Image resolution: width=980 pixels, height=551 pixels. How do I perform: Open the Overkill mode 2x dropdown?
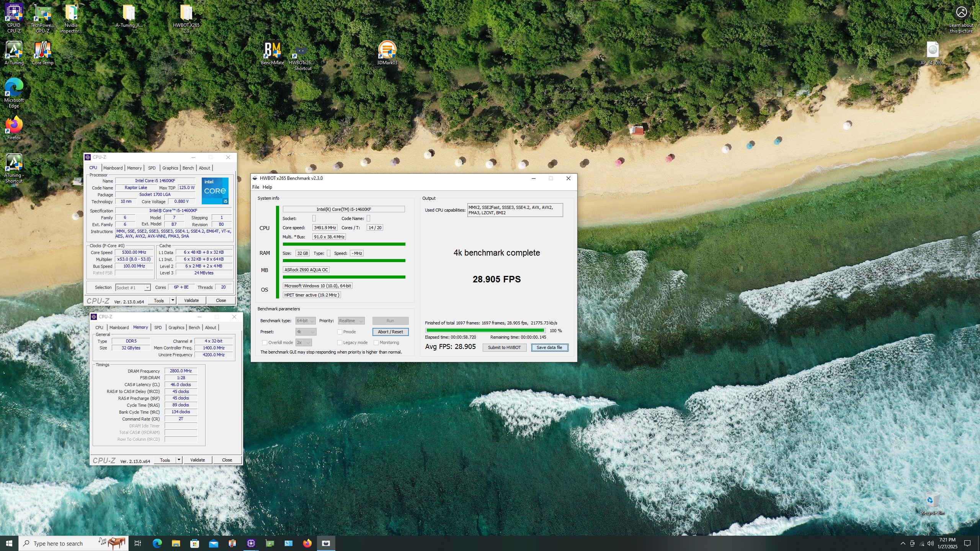click(x=303, y=342)
